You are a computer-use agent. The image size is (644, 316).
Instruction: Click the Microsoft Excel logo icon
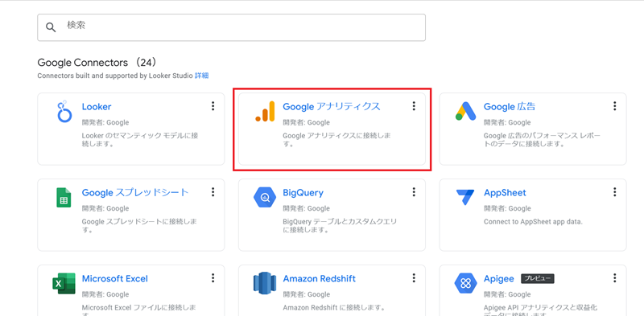[x=64, y=283]
